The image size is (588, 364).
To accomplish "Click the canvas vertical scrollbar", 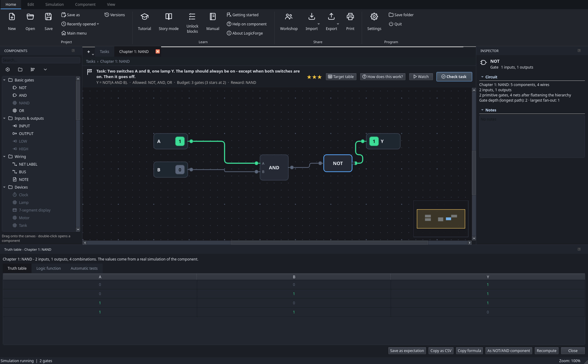I will point(474,172).
